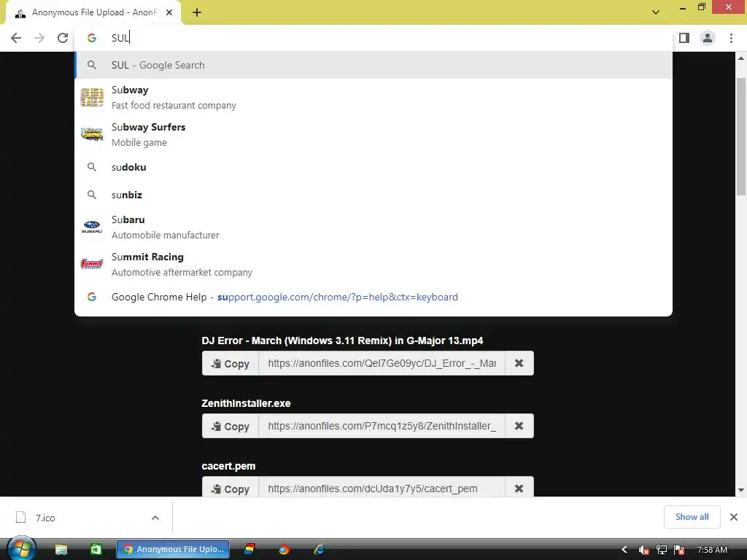Image resolution: width=747 pixels, height=560 pixels.
Task: Close the downloads bar
Action: 734,517
